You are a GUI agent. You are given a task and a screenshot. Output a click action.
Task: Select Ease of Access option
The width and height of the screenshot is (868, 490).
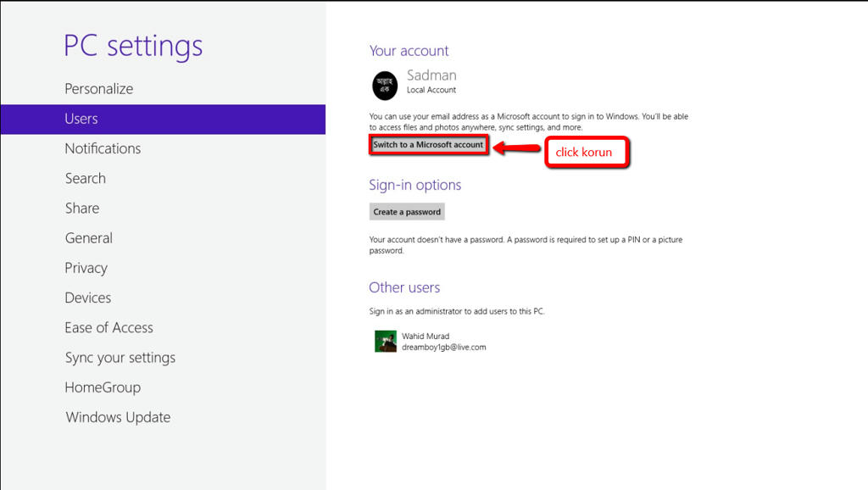point(108,327)
